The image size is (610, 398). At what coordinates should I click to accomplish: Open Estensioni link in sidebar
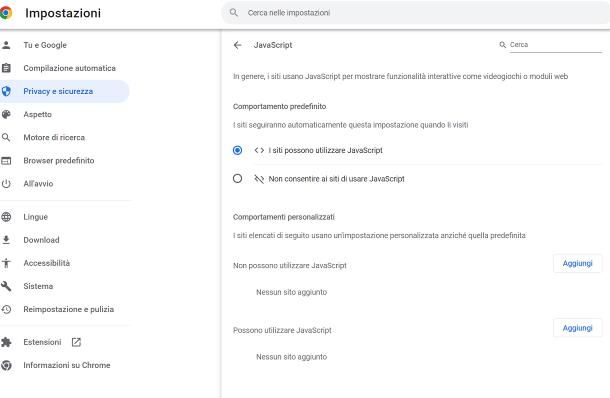[x=64, y=342]
